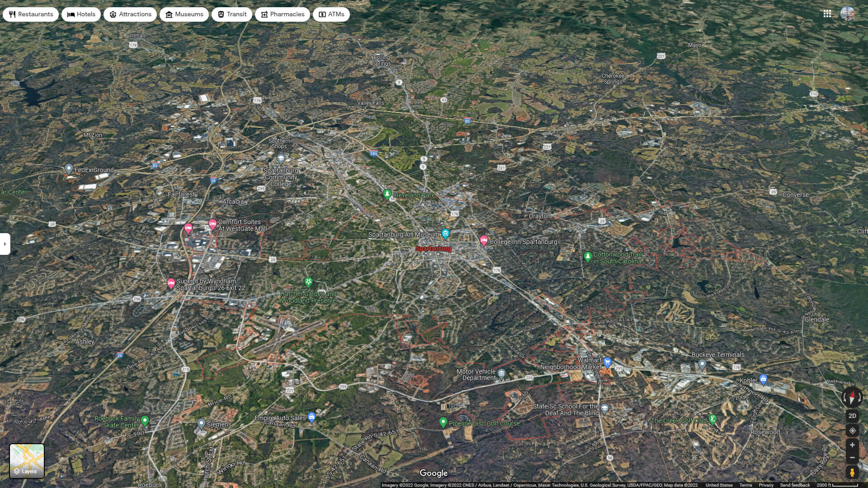Screen dimensions: 868x488
Task: Toggle the Restaurants search chip
Action: (30, 14)
